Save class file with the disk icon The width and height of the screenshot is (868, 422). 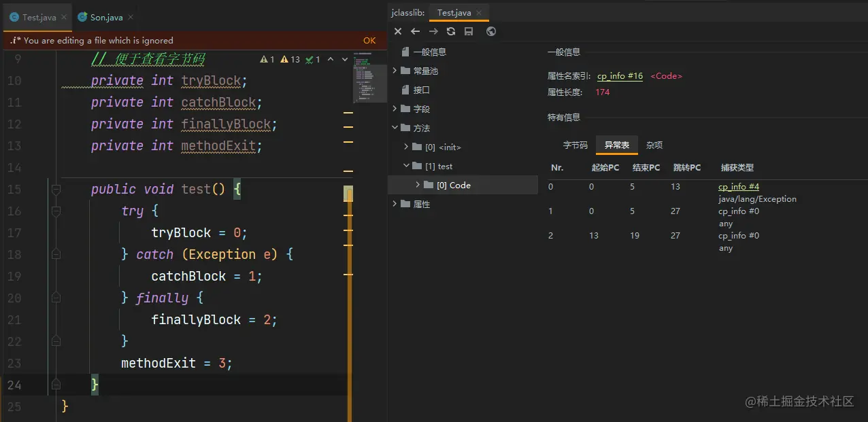pyautogui.click(x=469, y=31)
